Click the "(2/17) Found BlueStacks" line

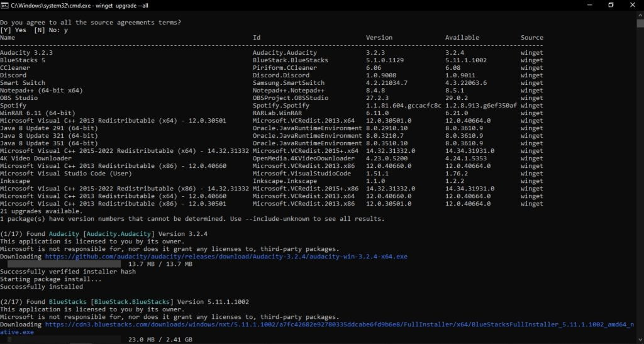coord(125,302)
